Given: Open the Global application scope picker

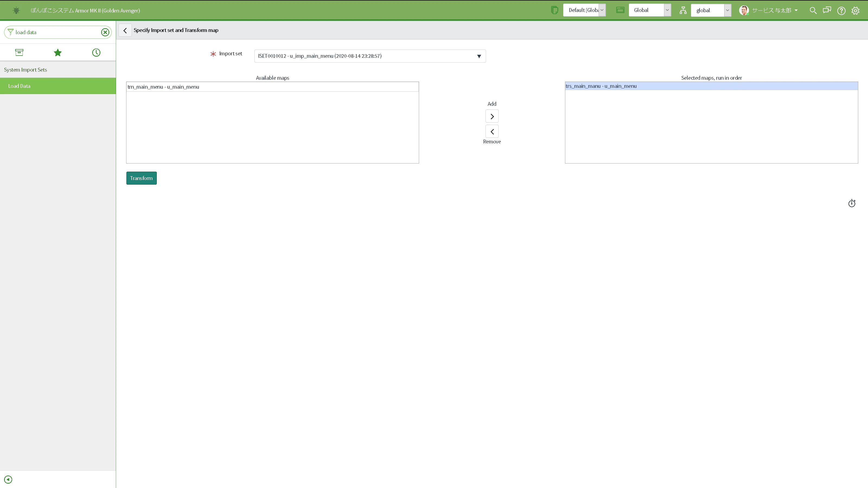Looking at the screenshot, I should pos(650,10).
